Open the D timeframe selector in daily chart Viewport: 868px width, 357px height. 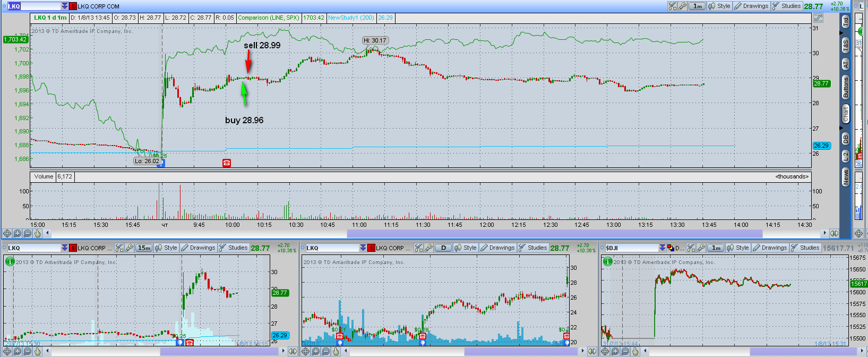click(x=443, y=248)
